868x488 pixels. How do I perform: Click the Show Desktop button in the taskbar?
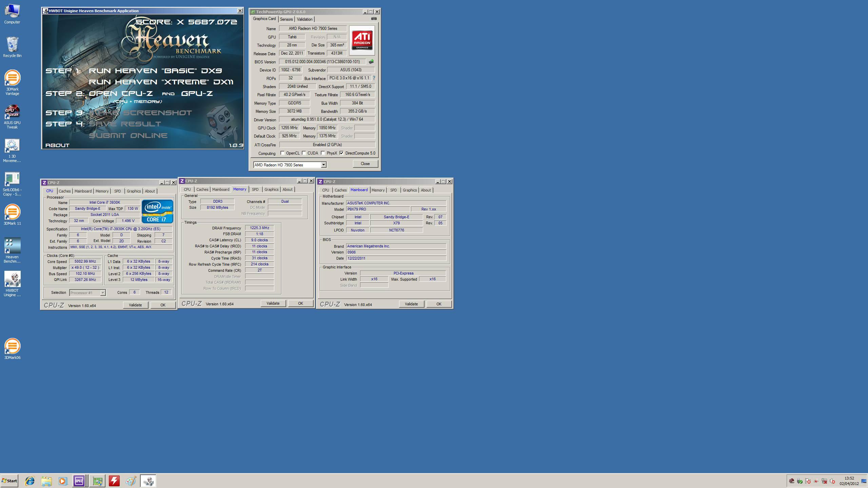coord(864,481)
